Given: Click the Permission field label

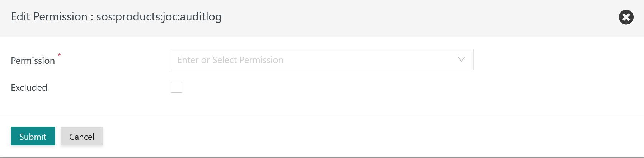Looking at the screenshot, I should point(33,61).
